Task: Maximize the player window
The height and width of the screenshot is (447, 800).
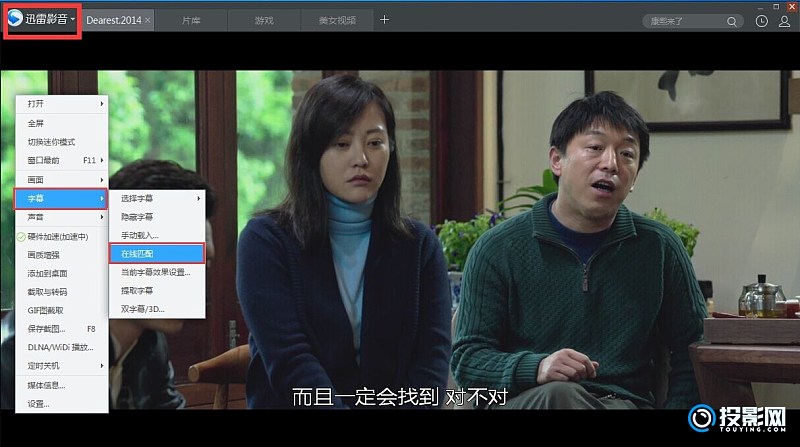Action: [x=776, y=7]
